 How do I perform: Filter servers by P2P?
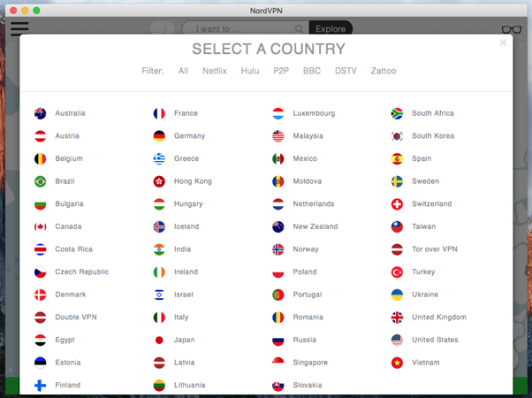tap(281, 71)
